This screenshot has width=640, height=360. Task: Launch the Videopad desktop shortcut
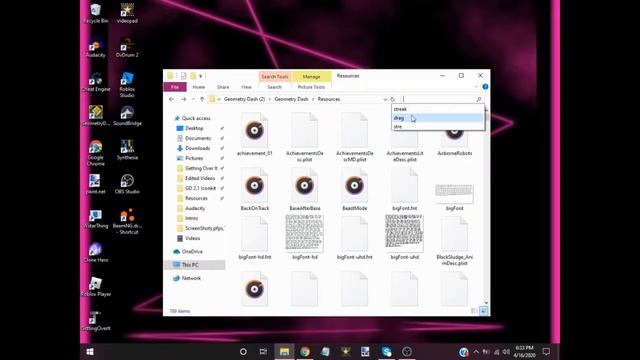pyautogui.click(x=127, y=13)
